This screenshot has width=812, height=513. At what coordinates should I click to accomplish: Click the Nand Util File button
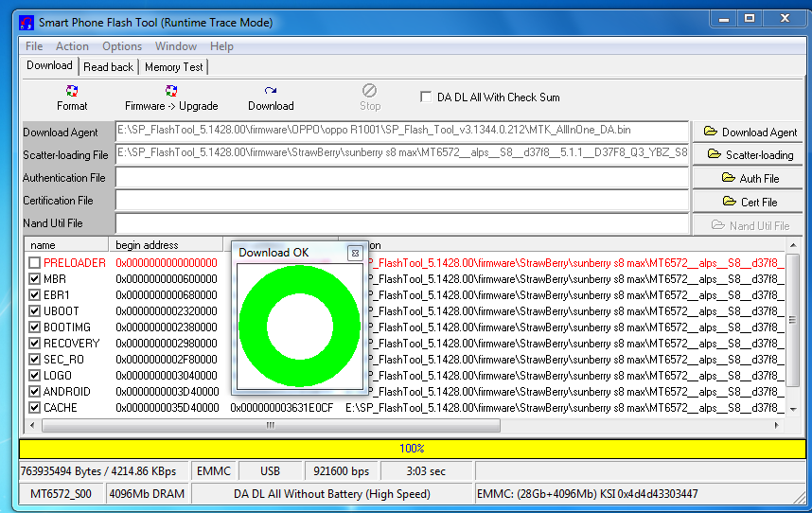point(749,225)
